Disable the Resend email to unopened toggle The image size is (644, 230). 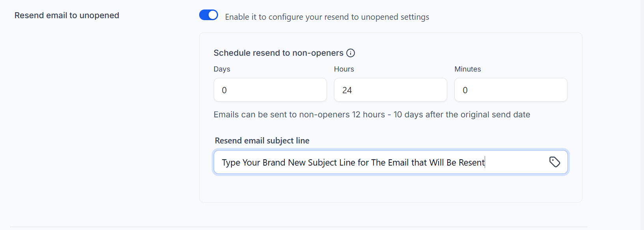click(209, 15)
